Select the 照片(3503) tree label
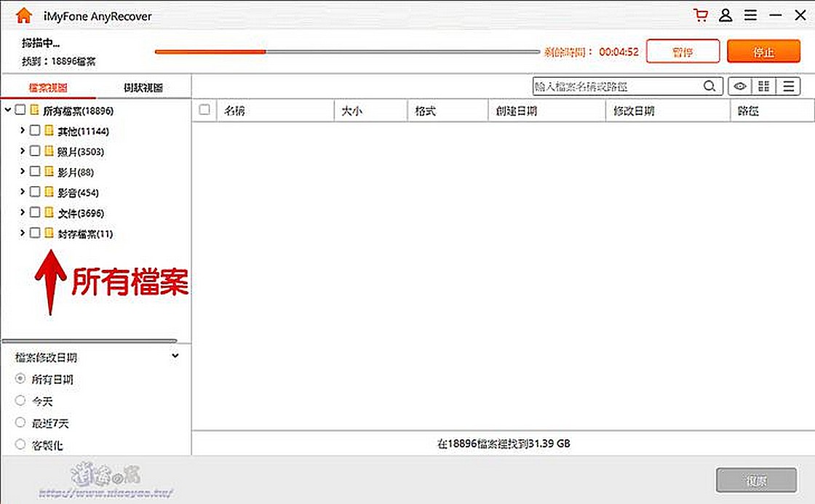815x504 pixels. point(81,152)
